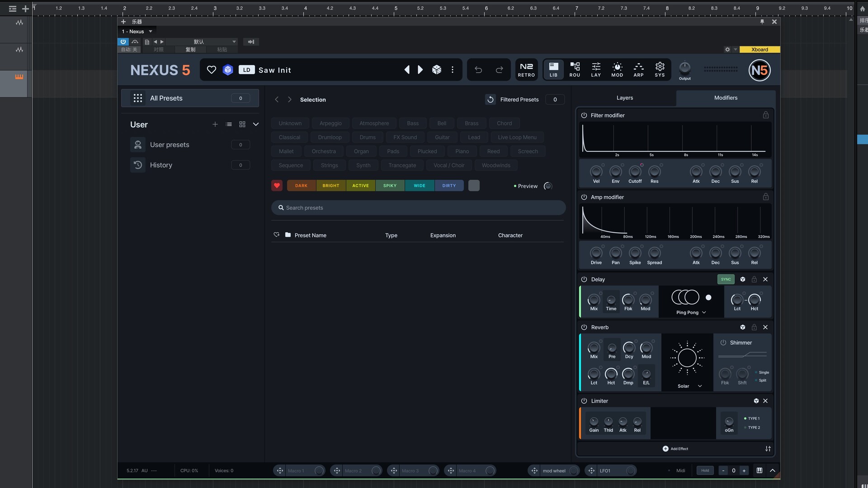Toggle Hold button
Viewport: 868px width, 488px height.
click(x=705, y=470)
